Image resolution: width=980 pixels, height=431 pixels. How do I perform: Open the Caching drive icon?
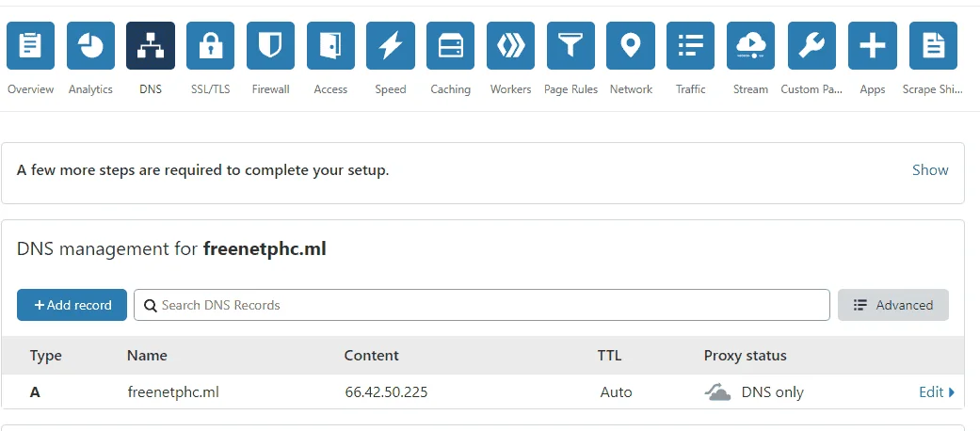(x=451, y=45)
